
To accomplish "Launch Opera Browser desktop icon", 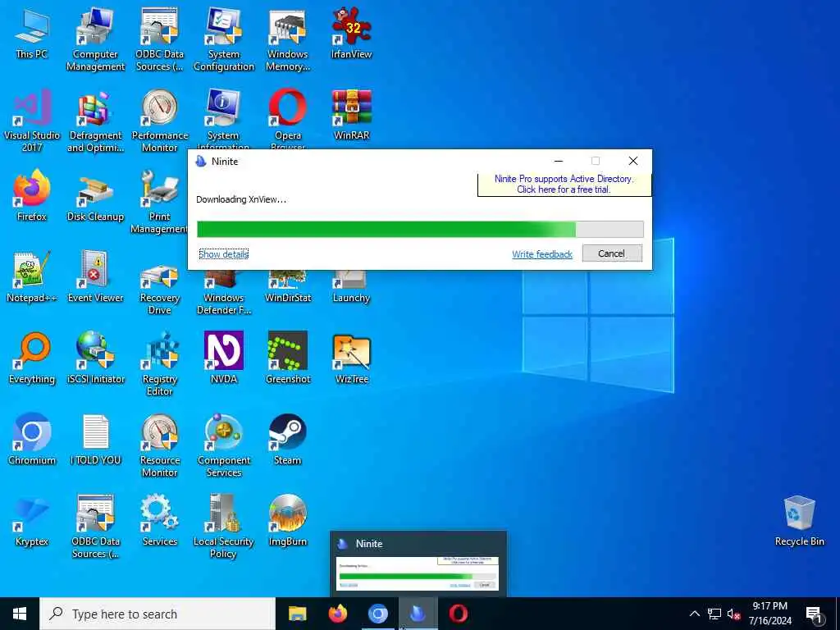I will pos(288,119).
